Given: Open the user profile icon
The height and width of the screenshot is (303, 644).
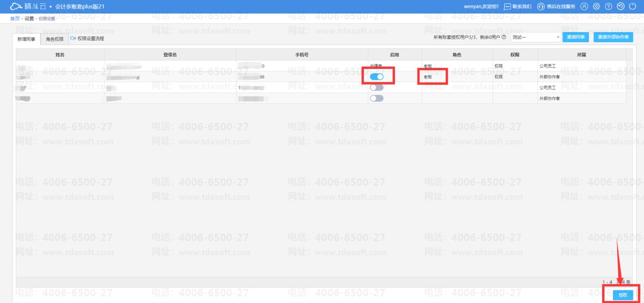Looking at the screenshot, I should (x=584, y=7).
